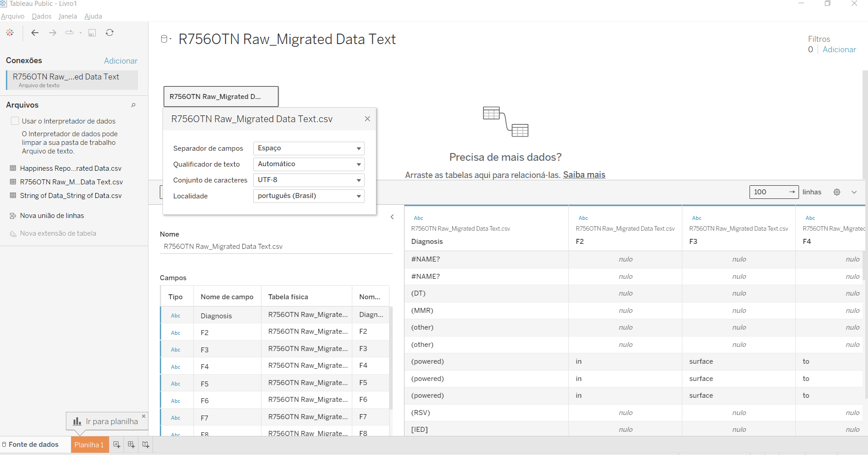Image resolution: width=868 pixels, height=455 pixels.
Task: Open 'Saiba mais' link
Action: [x=584, y=175]
